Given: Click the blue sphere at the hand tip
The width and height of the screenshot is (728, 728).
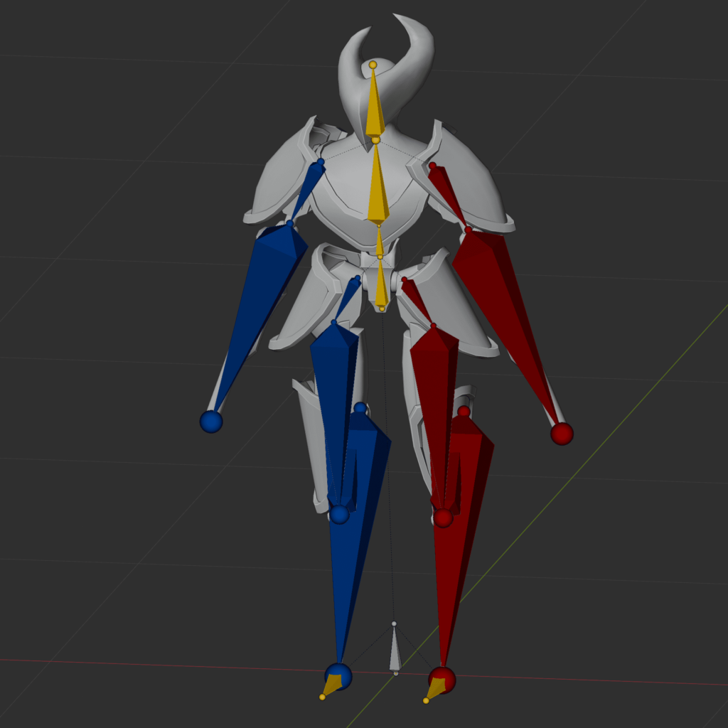Looking at the screenshot, I should (x=211, y=422).
